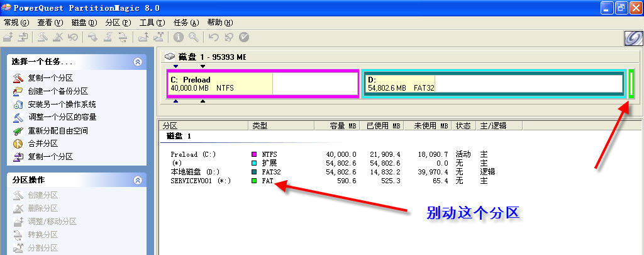The height and width of the screenshot is (255, 644).
Task: Click icon beside 重新分配自由空间 task
Action: (x=18, y=131)
